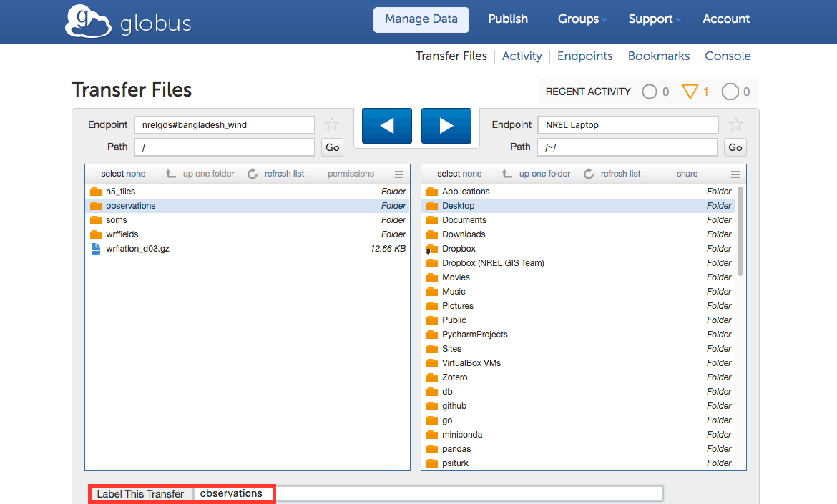837x504 pixels.
Task: Go to the Activity page
Action: click(522, 56)
